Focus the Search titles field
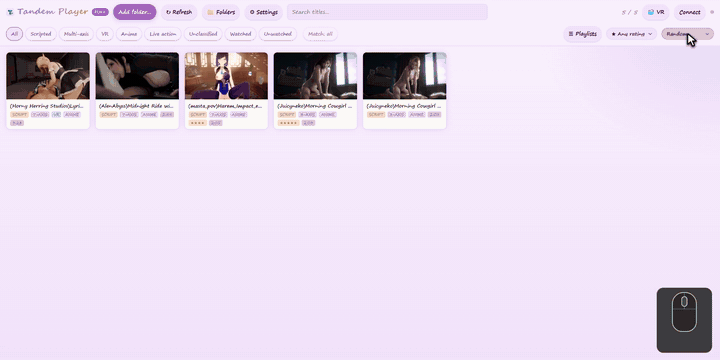 [387, 12]
